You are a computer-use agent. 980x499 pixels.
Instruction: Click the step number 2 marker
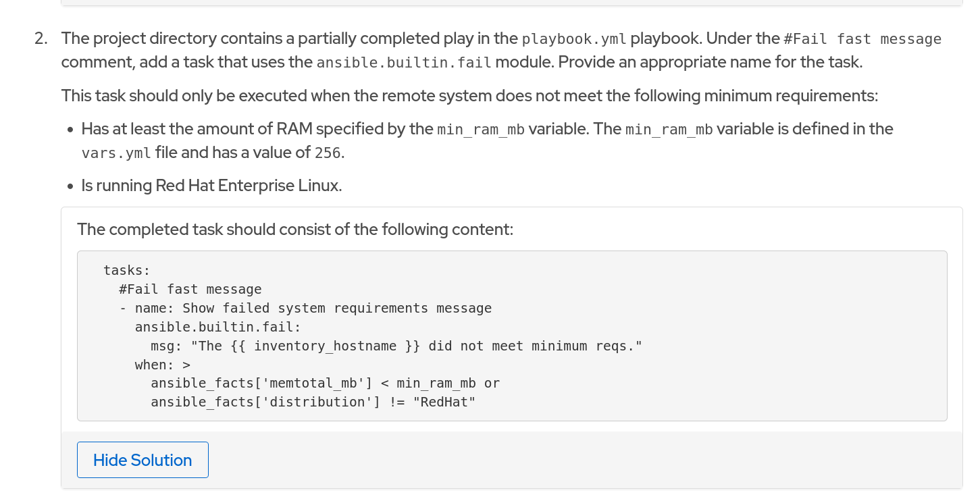41,38
